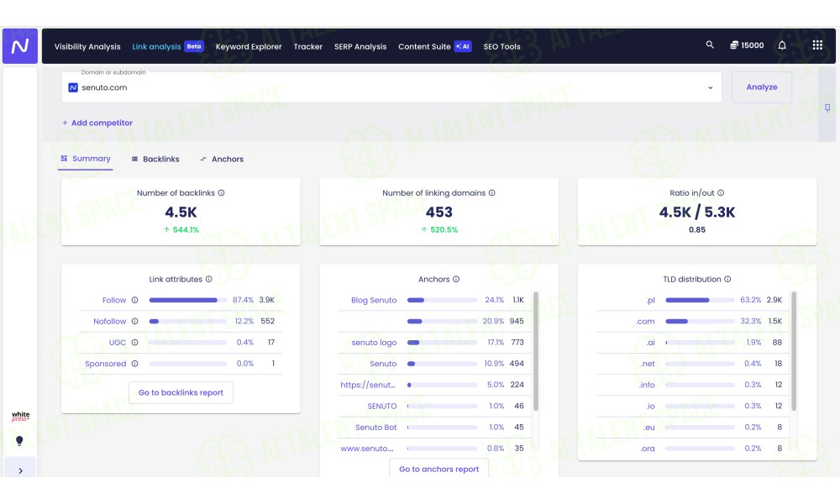Click the https://senut... anchor

368,385
